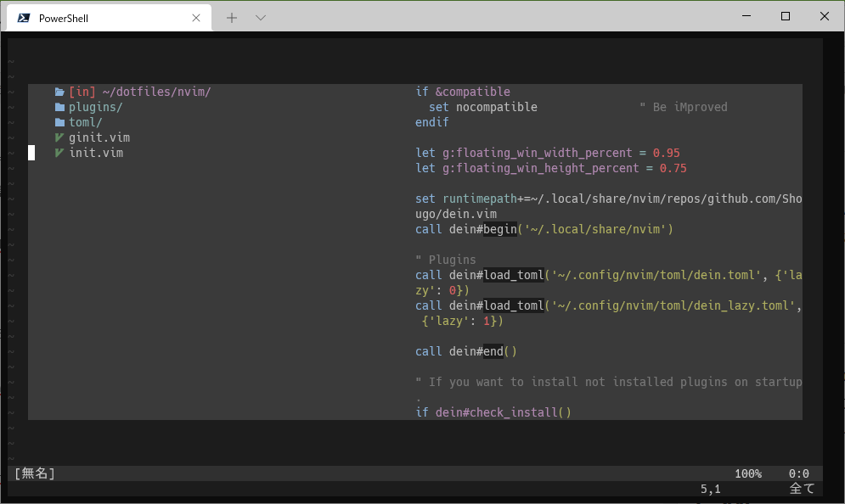Click the load_toml dein_lazy.toml line
Viewport: 845px width, 504px height.
point(608,305)
